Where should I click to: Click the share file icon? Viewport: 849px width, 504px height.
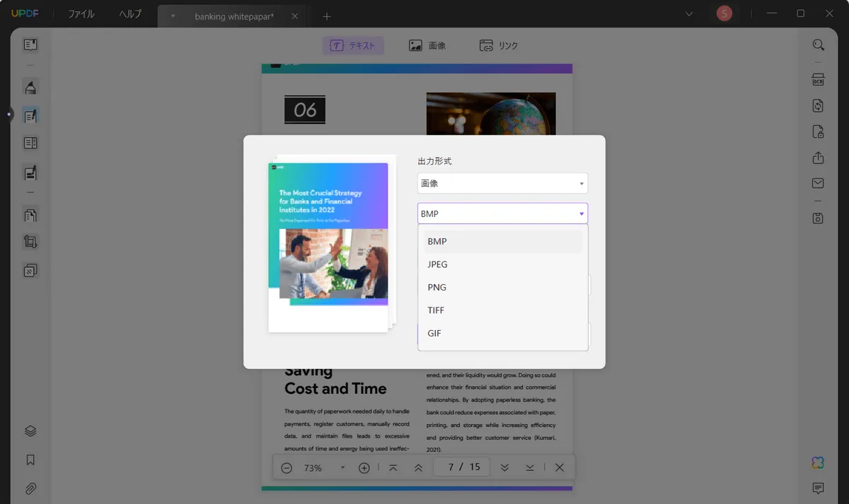tap(818, 158)
